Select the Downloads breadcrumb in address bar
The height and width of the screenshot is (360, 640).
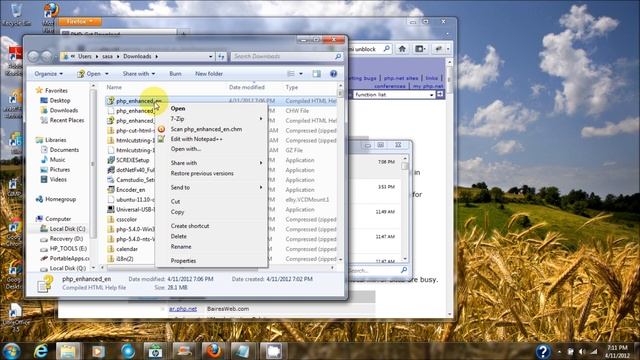(137, 56)
